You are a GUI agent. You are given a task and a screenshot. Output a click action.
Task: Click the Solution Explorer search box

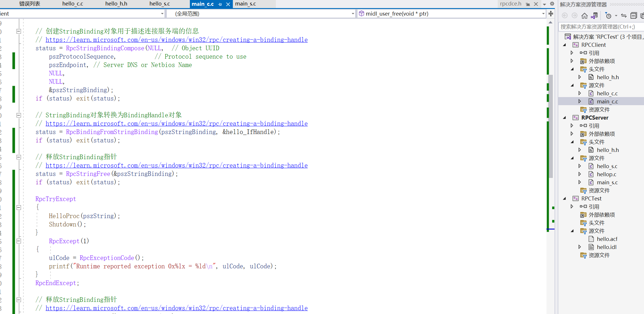click(600, 27)
